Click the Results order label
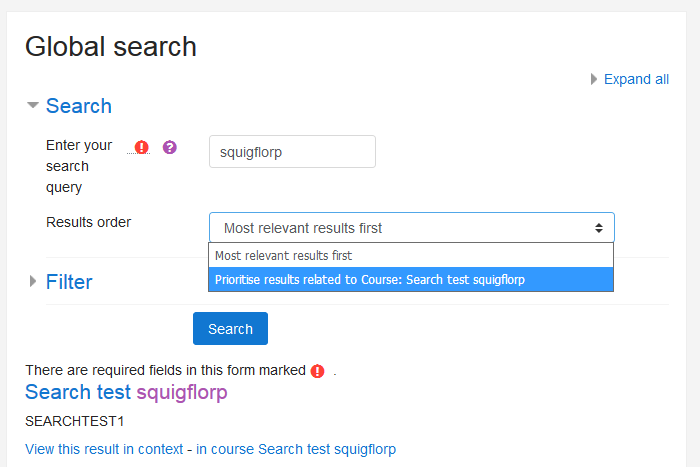The height and width of the screenshot is (467, 700). (x=88, y=222)
